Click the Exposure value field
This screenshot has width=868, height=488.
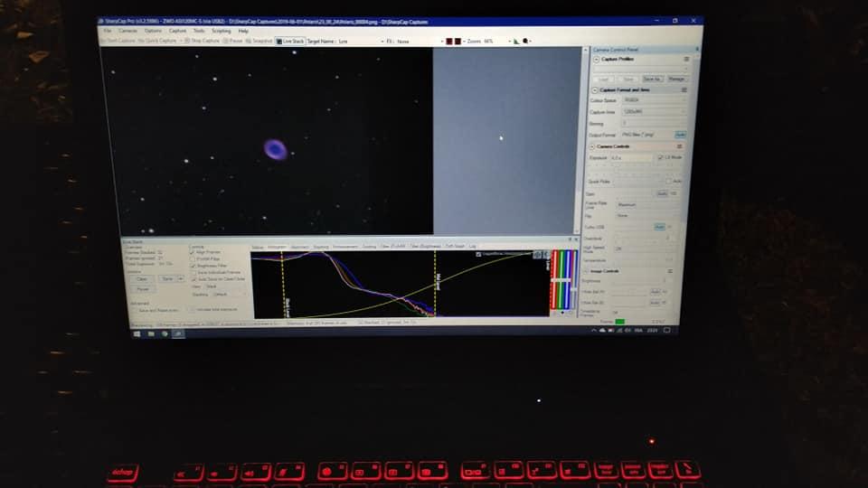(x=631, y=158)
